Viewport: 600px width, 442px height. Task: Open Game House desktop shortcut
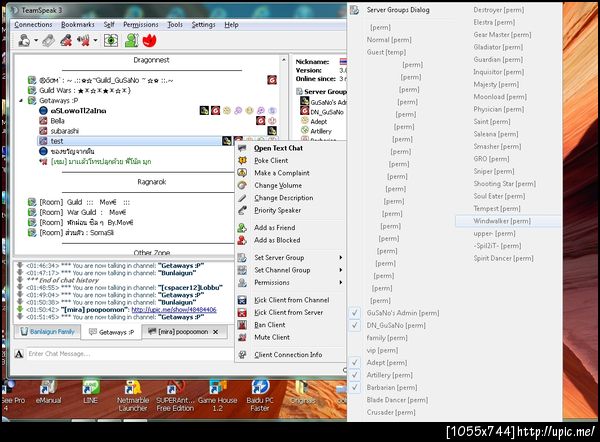[x=217, y=396]
